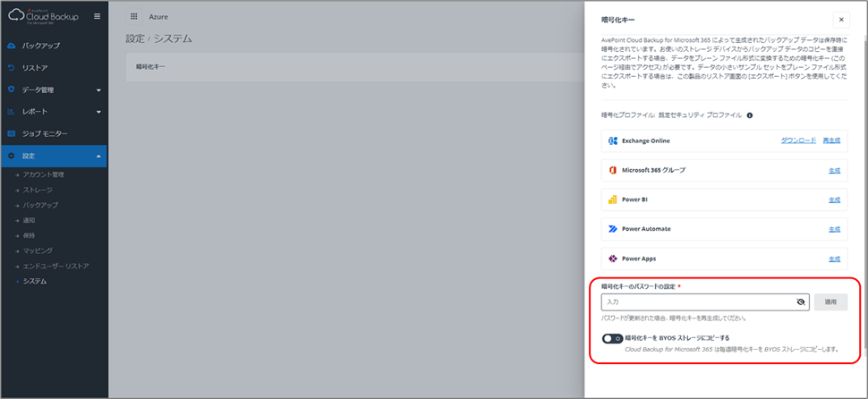Click the Exchange Online icon
The height and width of the screenshot is (399, 868).
point(613,140)
